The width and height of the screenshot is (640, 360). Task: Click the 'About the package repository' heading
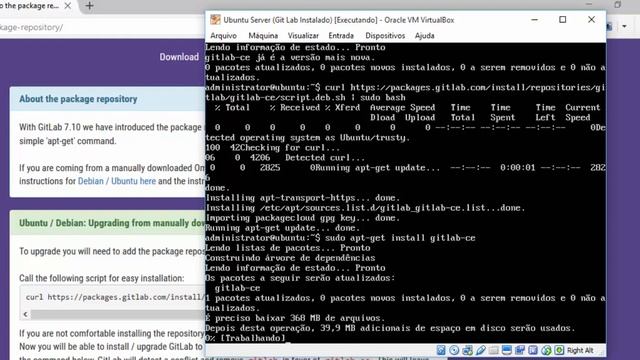[78, 99]
